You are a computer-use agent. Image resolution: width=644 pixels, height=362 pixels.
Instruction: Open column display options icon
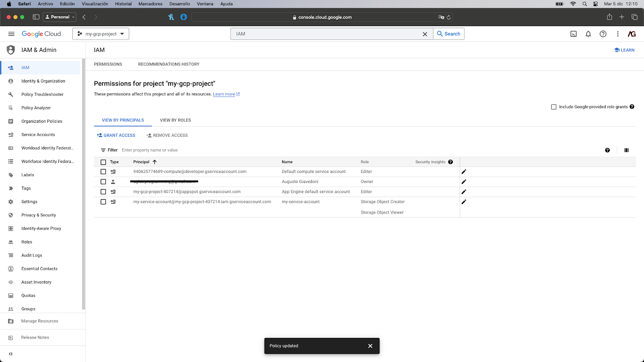tap(626, 150)
